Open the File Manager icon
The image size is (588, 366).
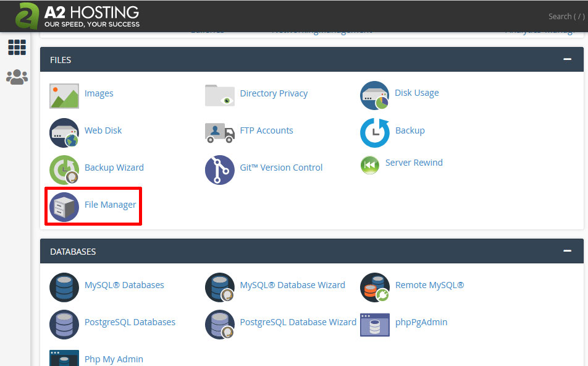(64, 206)
